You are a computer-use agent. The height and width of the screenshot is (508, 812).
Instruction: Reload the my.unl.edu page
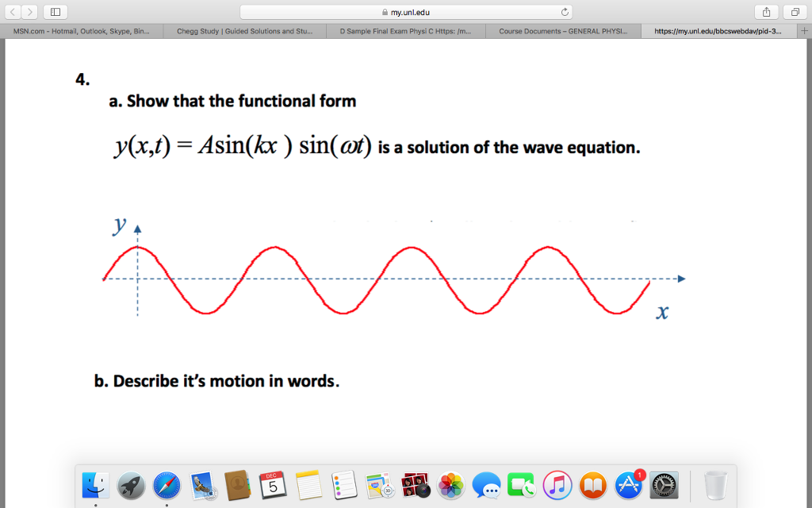pos(565,12)
